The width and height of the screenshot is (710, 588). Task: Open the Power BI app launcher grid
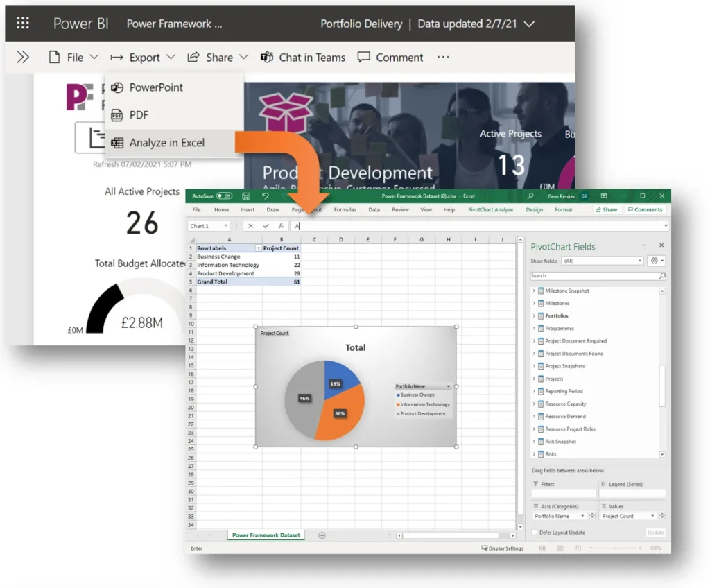[x=23, y=24]
